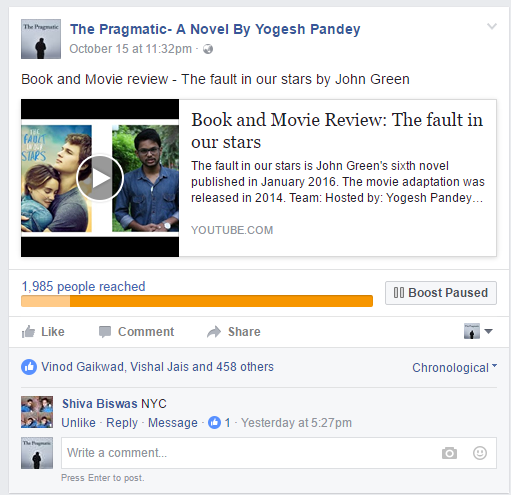Open the post options chevron menu
Image resolution: width=511 pixels, height=495 pixels.
[492, 26]
